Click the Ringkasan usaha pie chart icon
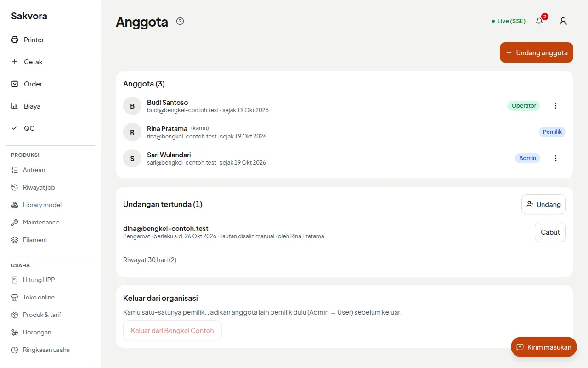This screenshot has height=368, width=588. pos(15,350)
